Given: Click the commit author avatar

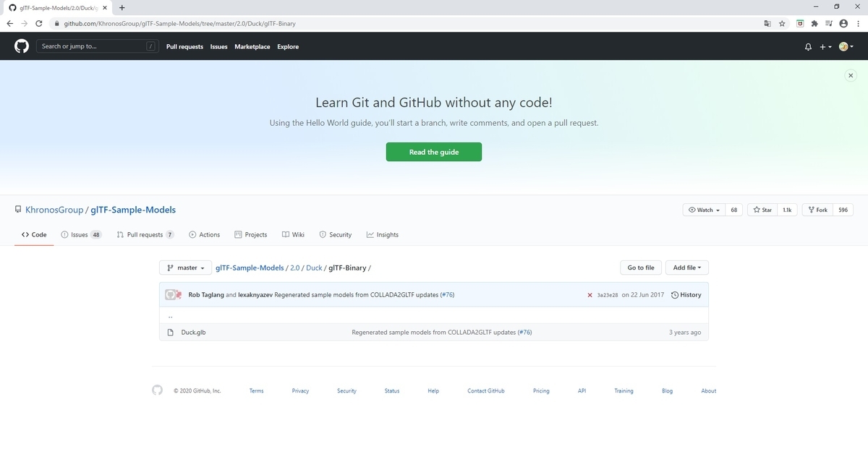Looking at the screenshot, I should tap(171, 294).
